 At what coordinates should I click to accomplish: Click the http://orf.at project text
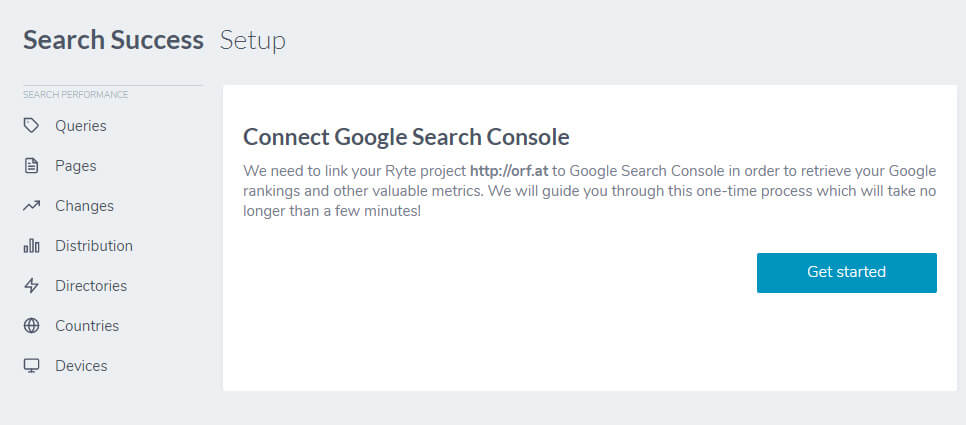coord(508,171)
